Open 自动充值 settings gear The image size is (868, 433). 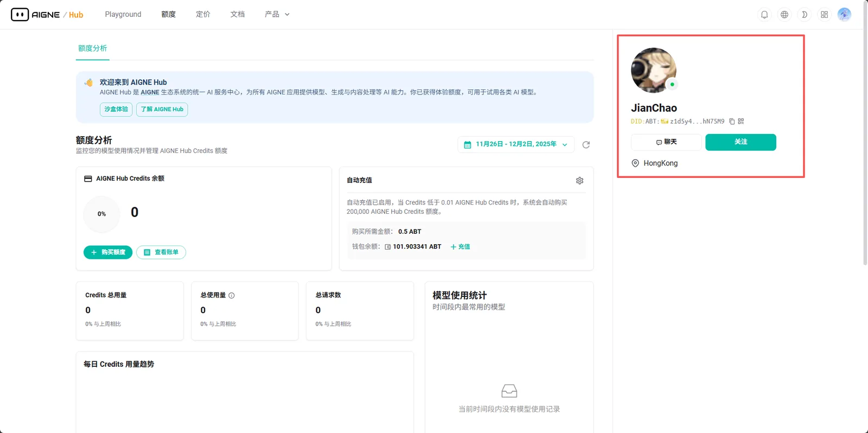pos(579,181)
